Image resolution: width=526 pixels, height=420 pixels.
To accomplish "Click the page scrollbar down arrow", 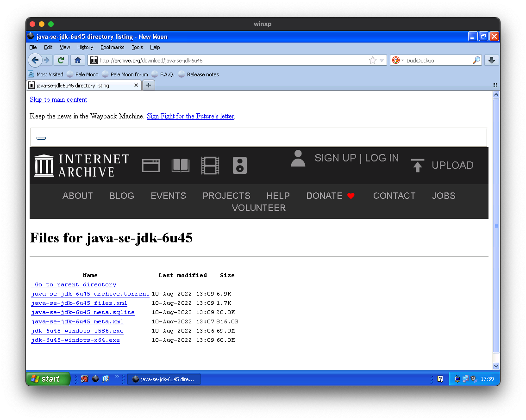I will pyautogui.click(x=496, y=366).
